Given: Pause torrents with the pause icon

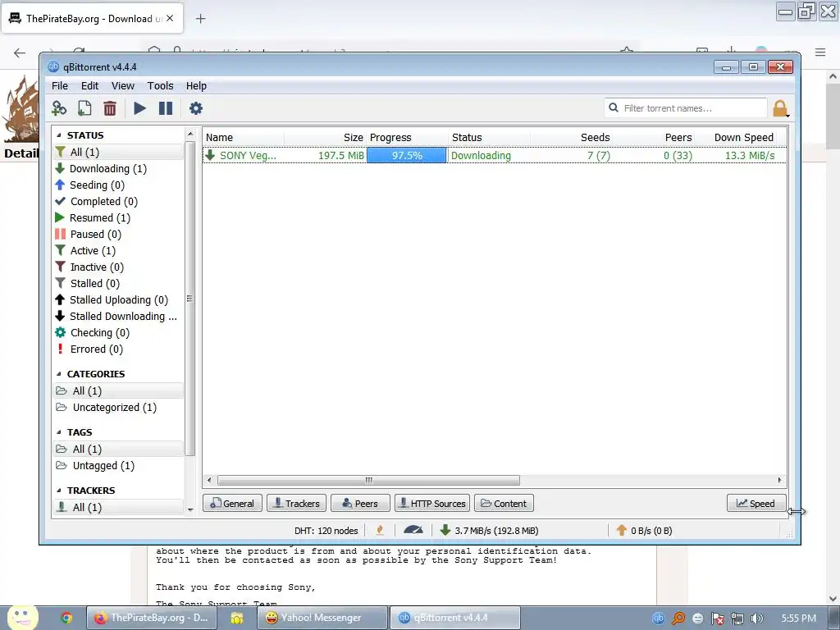Looking at the screenshot, I should [166, 108].
